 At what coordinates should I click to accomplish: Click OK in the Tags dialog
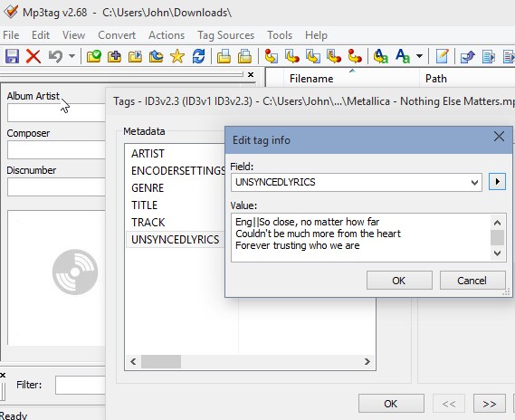[x=391, y=403]
